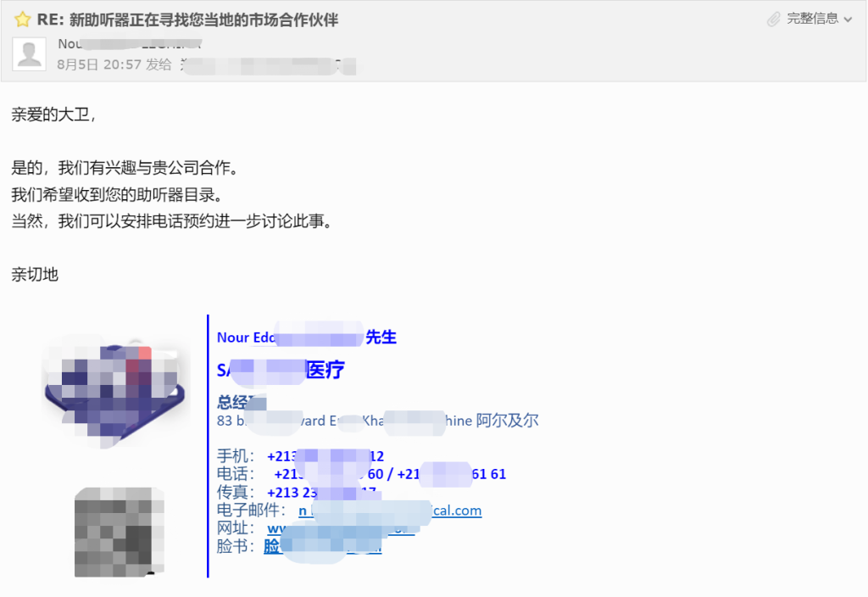Open the email address link ending cal.com

(390, 511)
